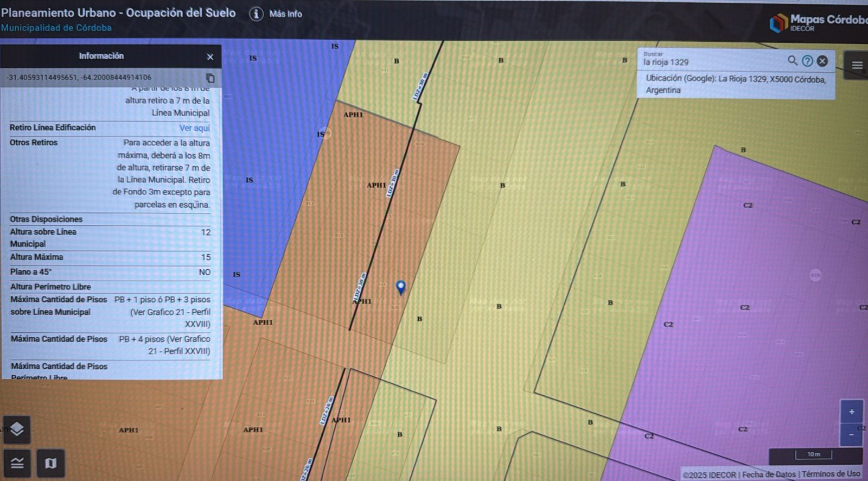Open the legend list icon bottom-left
This screenshot has height=481, width=868.
17,463
